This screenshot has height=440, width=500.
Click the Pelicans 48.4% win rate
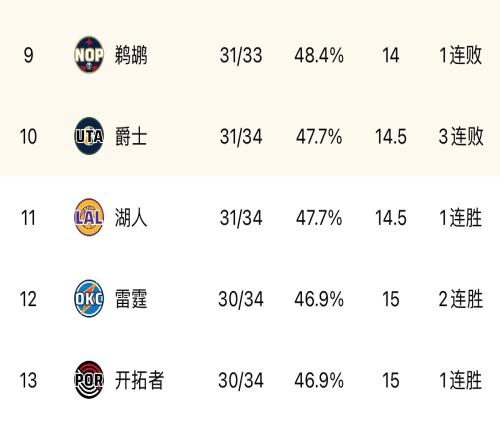[319, 55]
